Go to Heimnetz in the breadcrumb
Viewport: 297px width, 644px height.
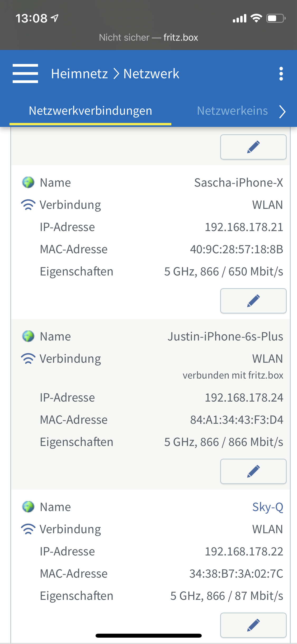(79, 73)
